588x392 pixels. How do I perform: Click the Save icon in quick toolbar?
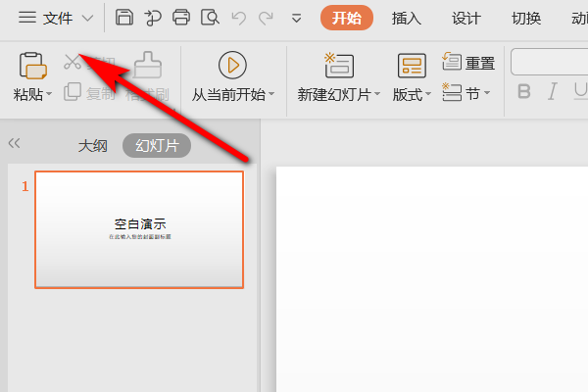pos(124,18)
